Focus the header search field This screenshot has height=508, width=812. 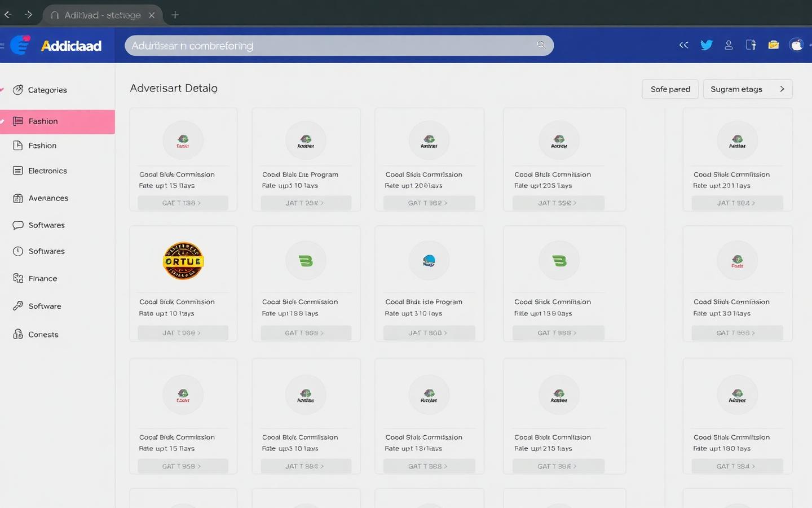[x=339, y=45]
